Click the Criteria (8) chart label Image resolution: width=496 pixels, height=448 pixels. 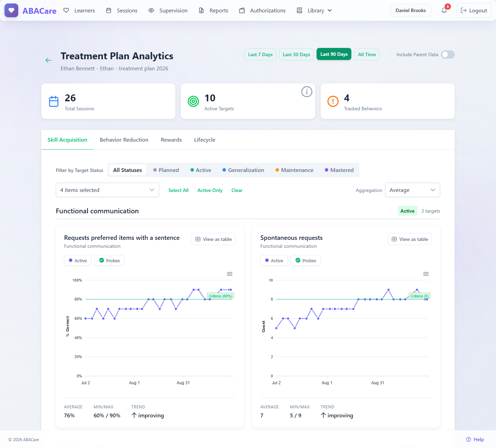pos(420,296)
